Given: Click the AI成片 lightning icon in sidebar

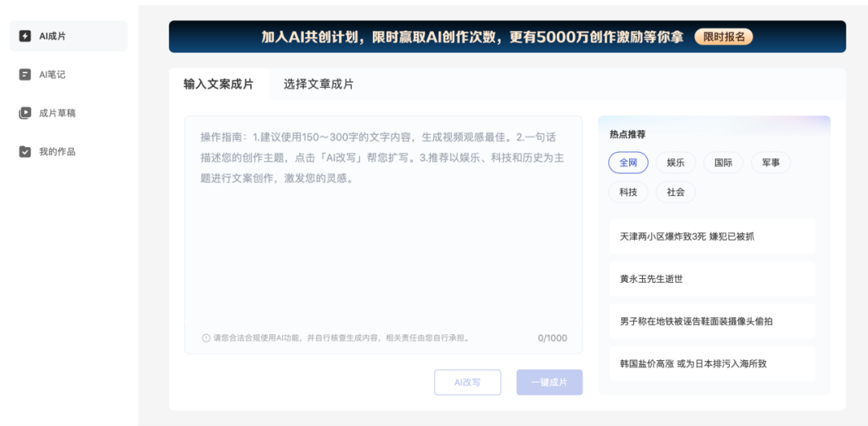Looking at the screenshot, I should point(25,36).
